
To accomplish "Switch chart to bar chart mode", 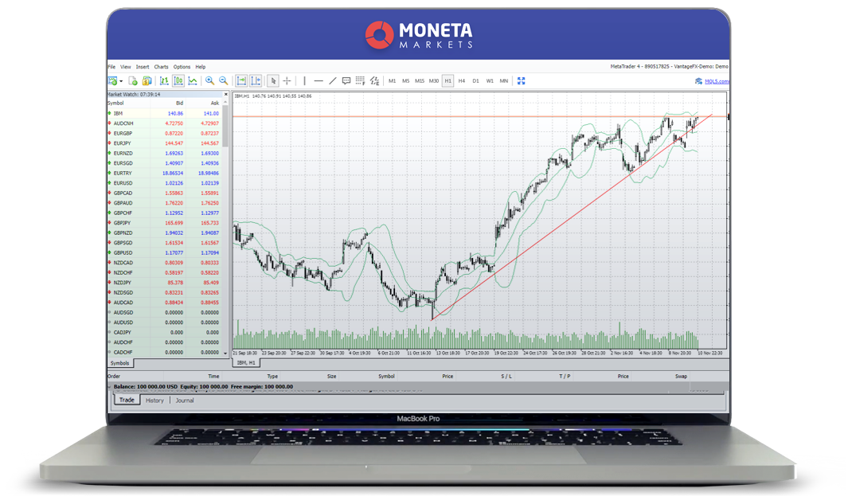I will coord(164,81).
